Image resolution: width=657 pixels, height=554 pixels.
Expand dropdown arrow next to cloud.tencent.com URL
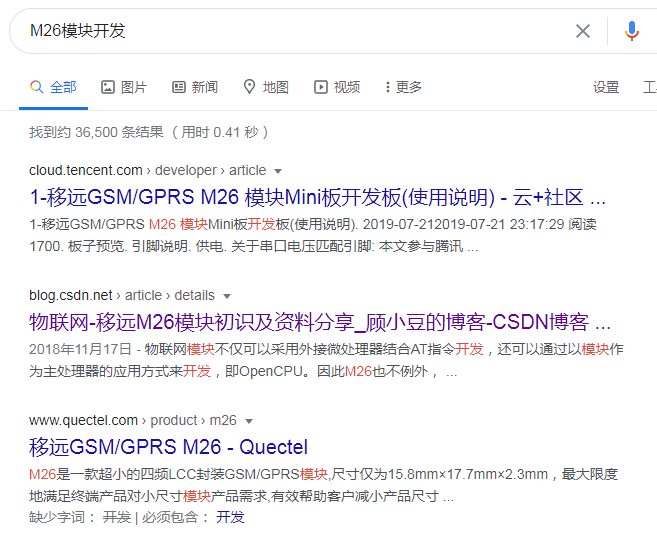click(x=277, y=171)
